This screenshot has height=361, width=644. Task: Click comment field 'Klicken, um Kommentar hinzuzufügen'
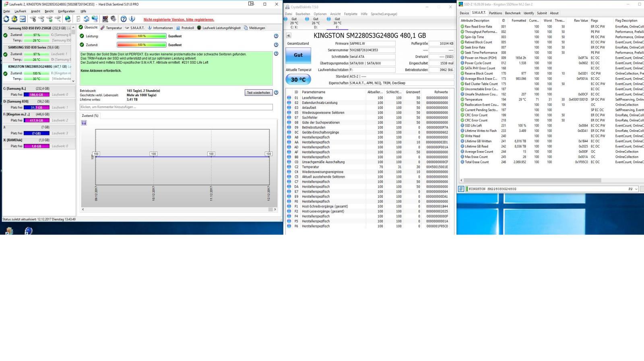(x=176, y=107)
